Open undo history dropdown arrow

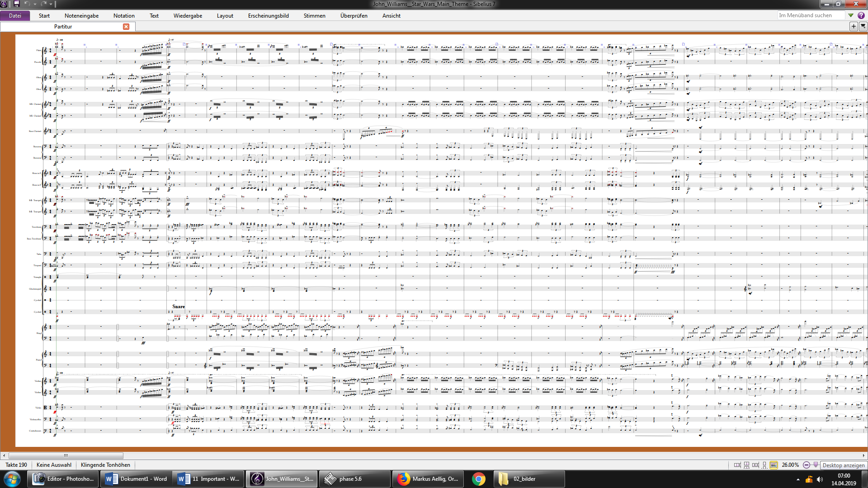click(35, 4)
